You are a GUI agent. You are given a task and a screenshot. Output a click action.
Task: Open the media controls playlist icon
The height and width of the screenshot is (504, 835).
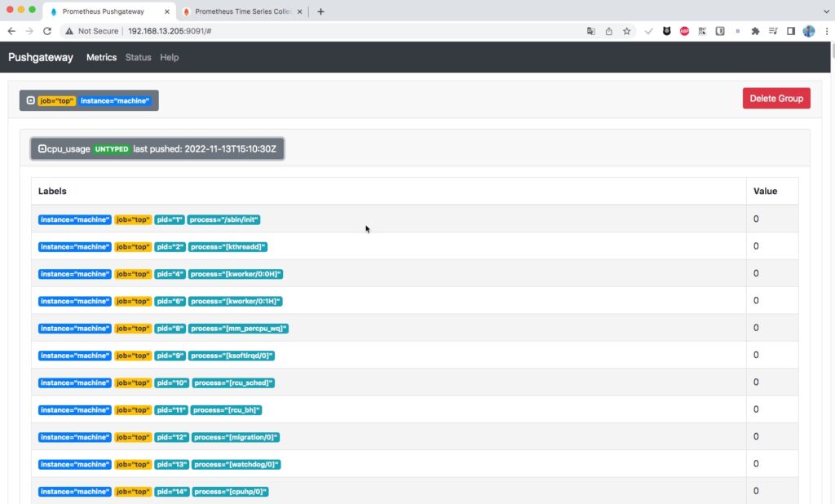773,31
